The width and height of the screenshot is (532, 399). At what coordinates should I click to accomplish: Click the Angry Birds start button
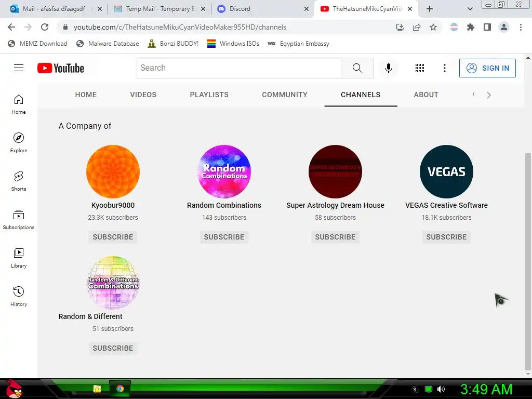point(14,389)
